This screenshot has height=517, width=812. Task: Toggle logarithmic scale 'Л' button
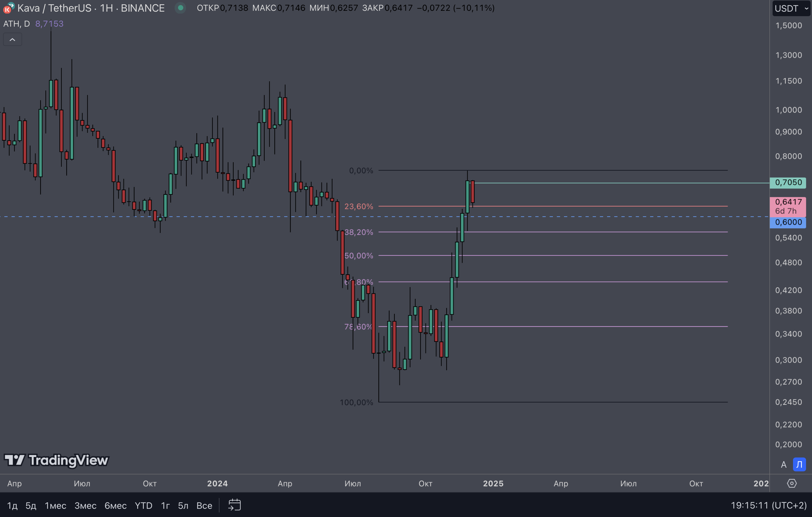click(799, 465)
